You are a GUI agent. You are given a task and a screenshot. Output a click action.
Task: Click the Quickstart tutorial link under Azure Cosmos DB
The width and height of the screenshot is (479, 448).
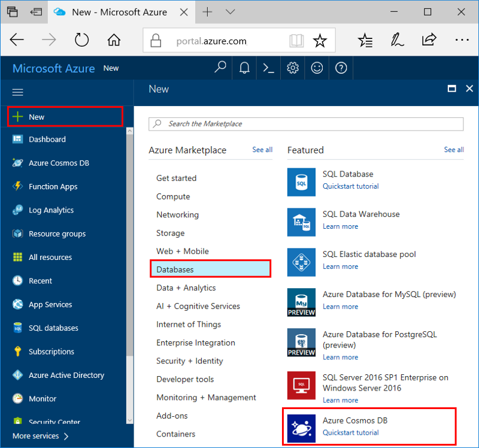click(x=351, y=432)
